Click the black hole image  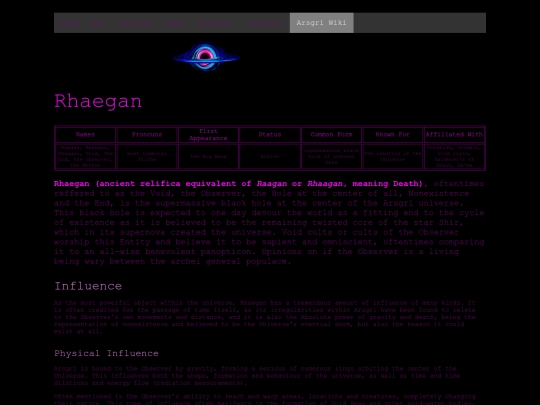tap(206, 57)
